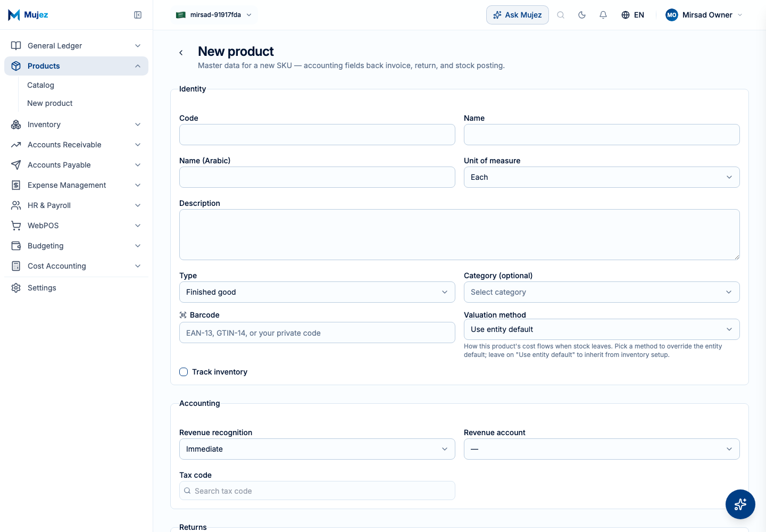
Task: Open notifications bell
Action: pos(603,15)
